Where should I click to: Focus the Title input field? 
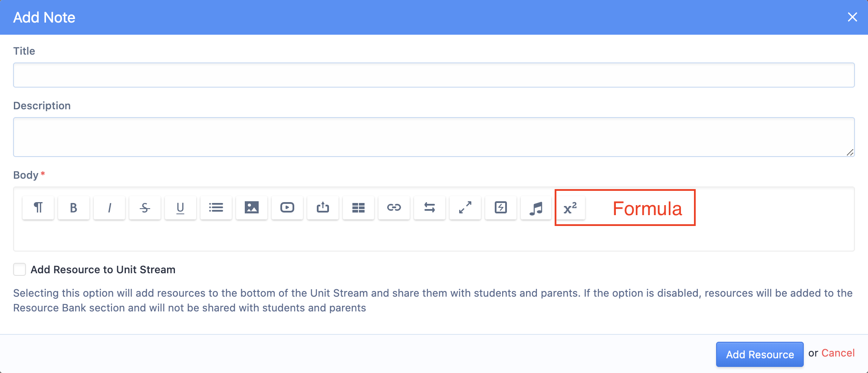tap(434, 75)
